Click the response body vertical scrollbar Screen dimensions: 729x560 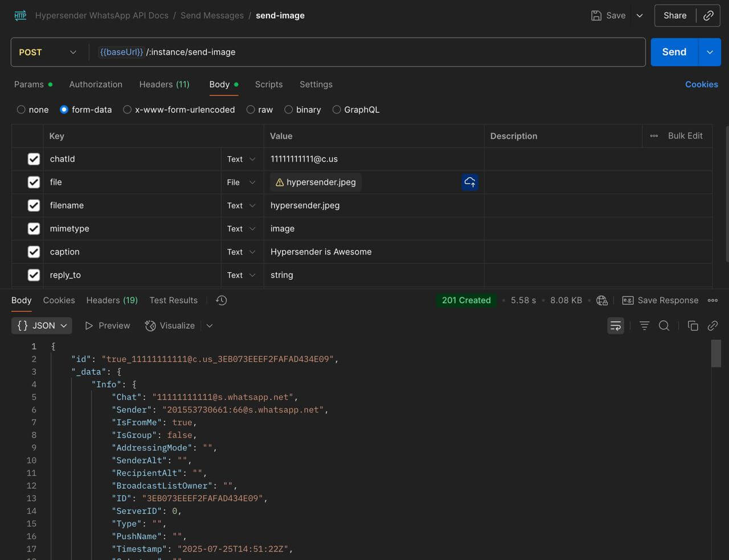[x=716, y=353]
